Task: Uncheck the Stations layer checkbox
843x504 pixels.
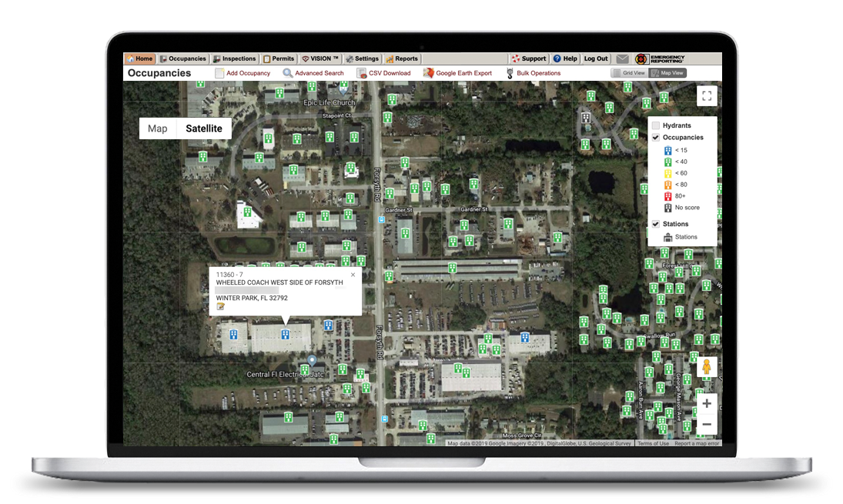Action: pyautogui.click(x=656, y=223)
